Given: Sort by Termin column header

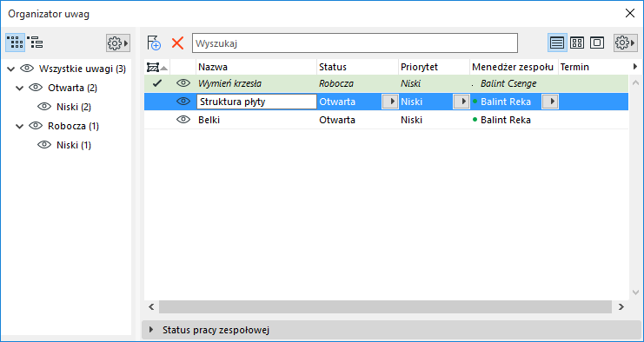Looking at the screenshot, I should [x=593, y=67].
